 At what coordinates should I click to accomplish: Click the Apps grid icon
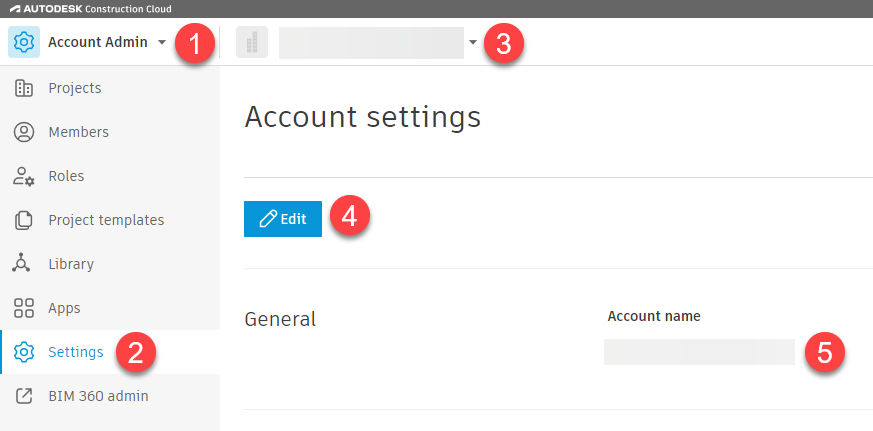(x=23, y=308)
